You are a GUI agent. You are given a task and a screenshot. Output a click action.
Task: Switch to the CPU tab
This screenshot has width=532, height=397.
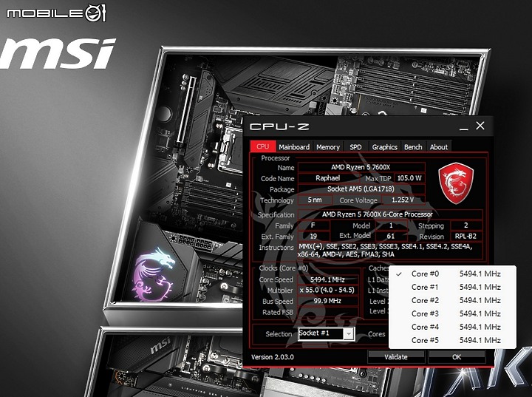tap(263, 146)
